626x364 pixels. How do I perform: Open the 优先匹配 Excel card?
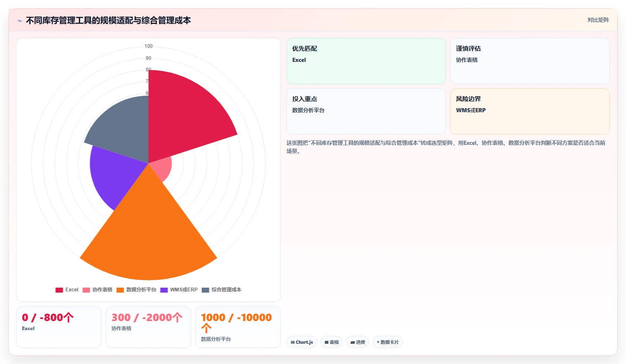tap(366, 61)
